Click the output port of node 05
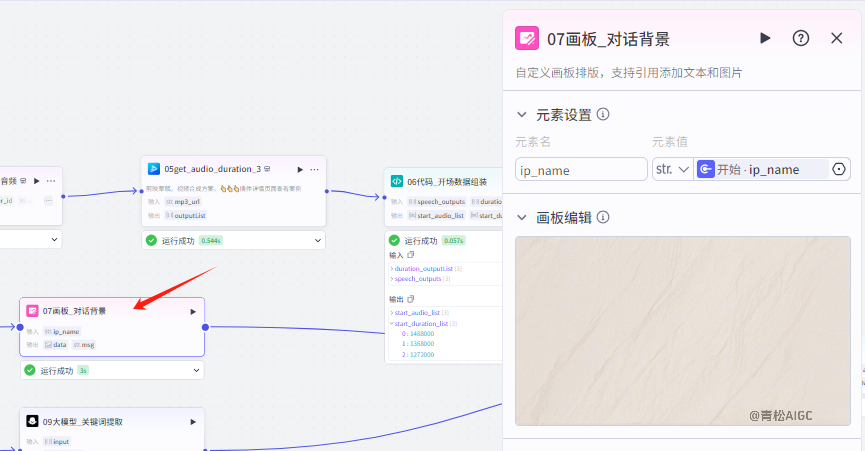 click(327, 191)
